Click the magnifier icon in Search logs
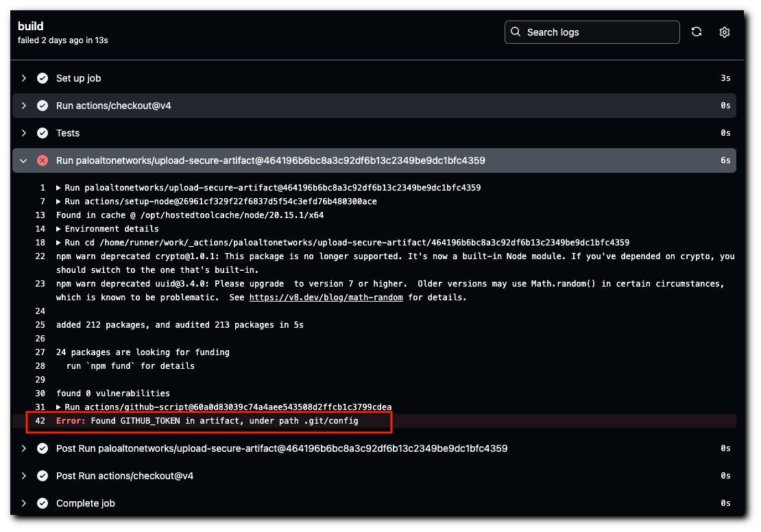 515,32
